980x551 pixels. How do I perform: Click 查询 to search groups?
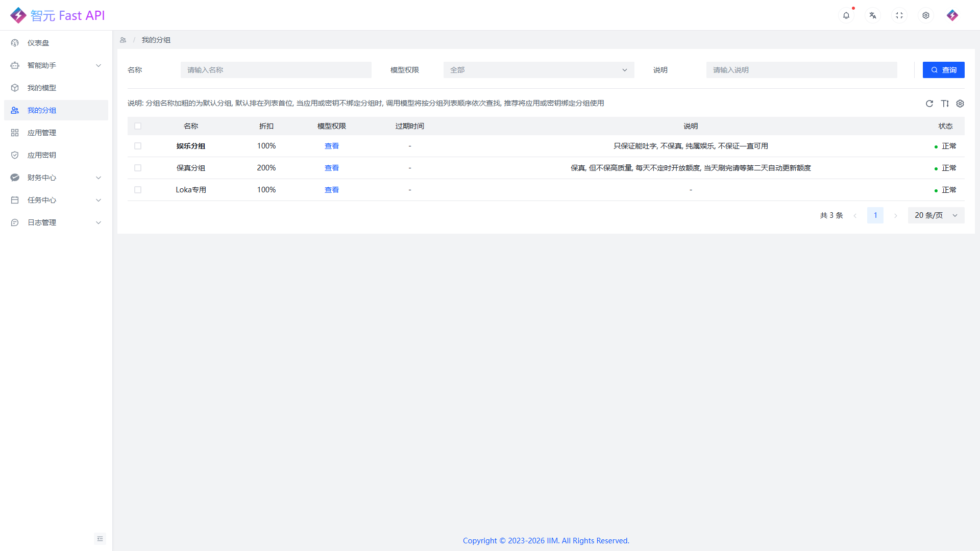(943, 70)
